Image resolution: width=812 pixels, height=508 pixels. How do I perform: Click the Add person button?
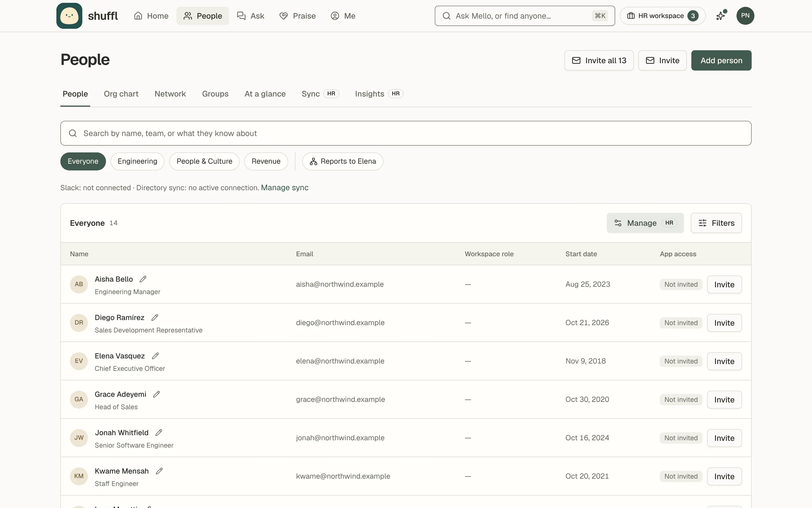tap(721, 60)
